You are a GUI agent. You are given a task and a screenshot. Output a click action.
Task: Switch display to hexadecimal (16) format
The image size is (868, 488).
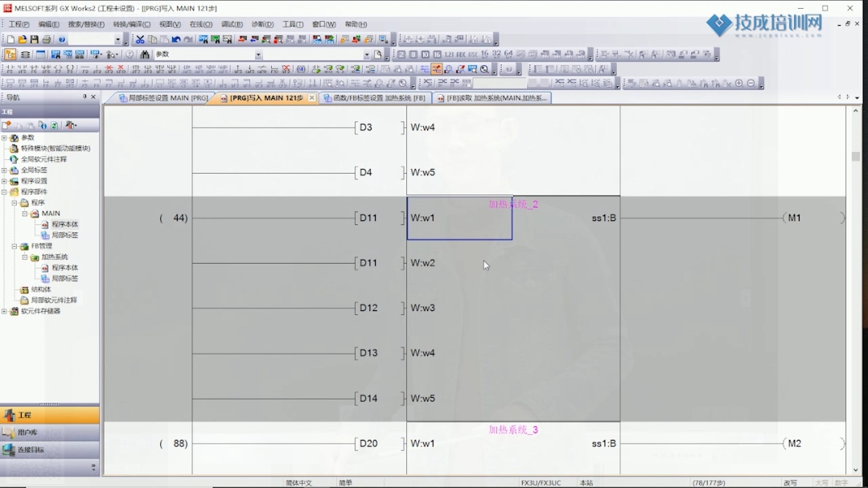pos(437,54)
